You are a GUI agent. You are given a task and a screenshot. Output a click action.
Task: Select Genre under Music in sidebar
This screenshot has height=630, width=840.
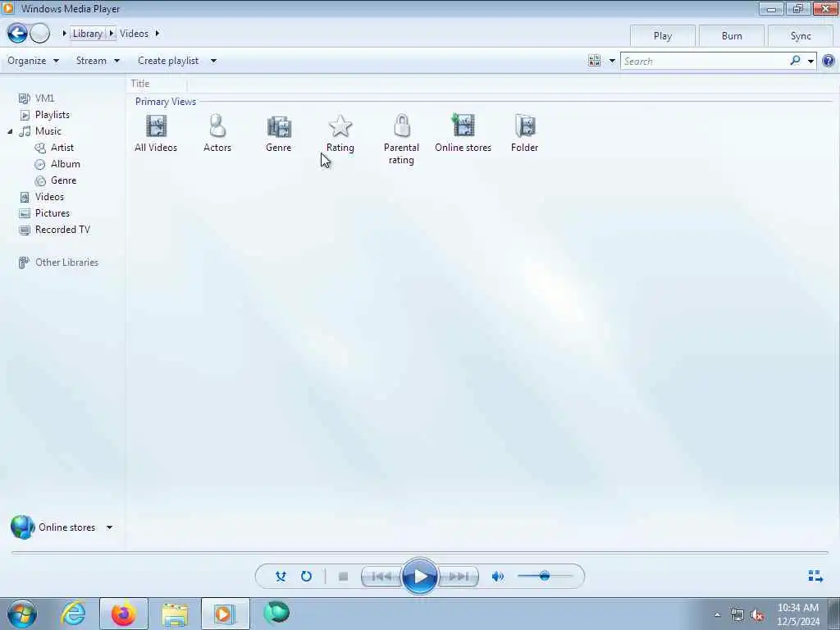(x=56, y=180)
